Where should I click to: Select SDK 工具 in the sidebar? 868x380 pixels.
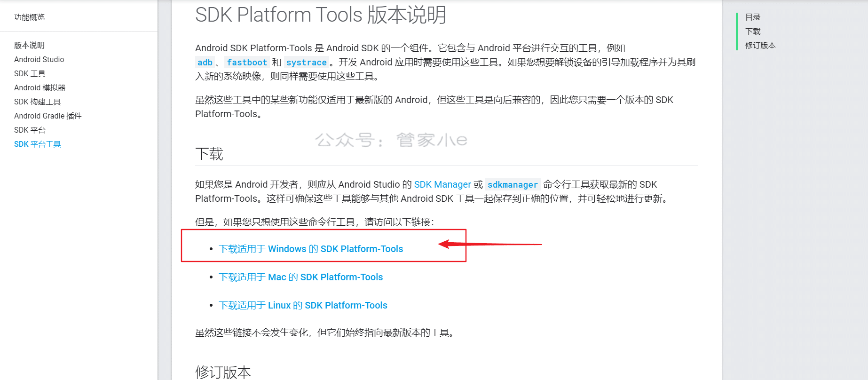tap(30, 74)
